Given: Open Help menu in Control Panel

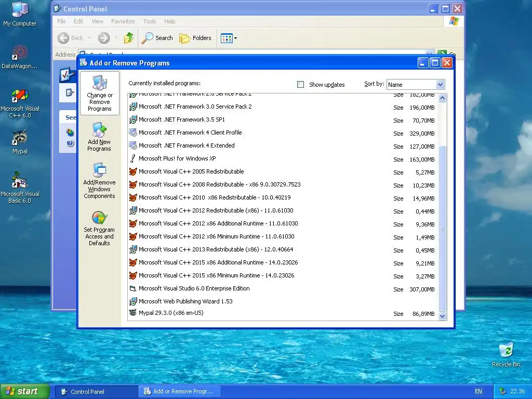Looking at the screenshot, I should pos(170,21).
